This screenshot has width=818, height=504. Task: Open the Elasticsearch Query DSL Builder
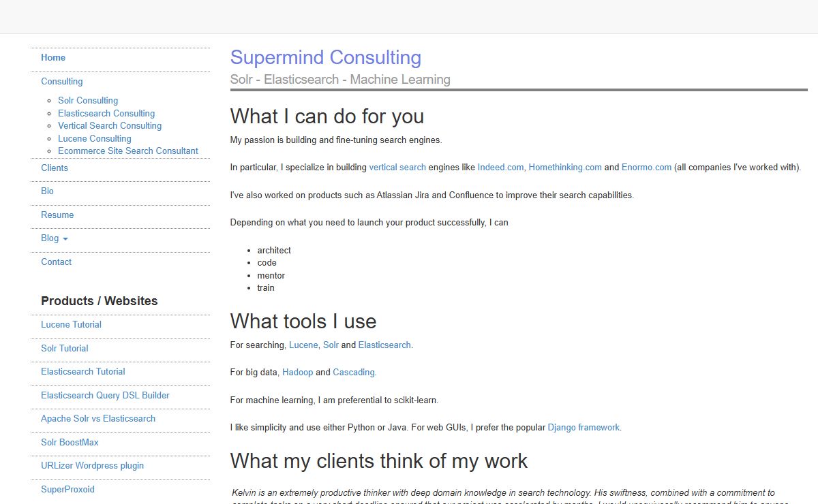point(105,395)
